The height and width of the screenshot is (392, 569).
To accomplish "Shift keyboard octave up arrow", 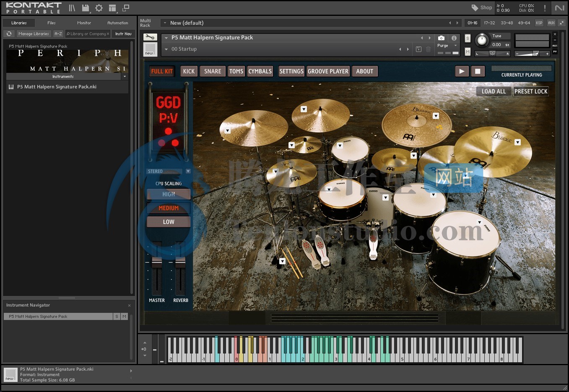I will [145, 343].
